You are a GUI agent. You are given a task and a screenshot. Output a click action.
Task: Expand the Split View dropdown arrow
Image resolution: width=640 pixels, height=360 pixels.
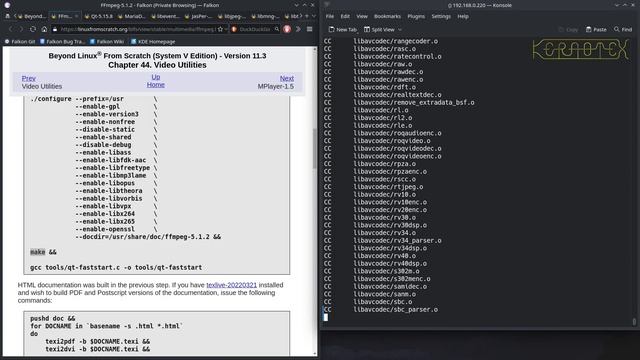(400, 29)
